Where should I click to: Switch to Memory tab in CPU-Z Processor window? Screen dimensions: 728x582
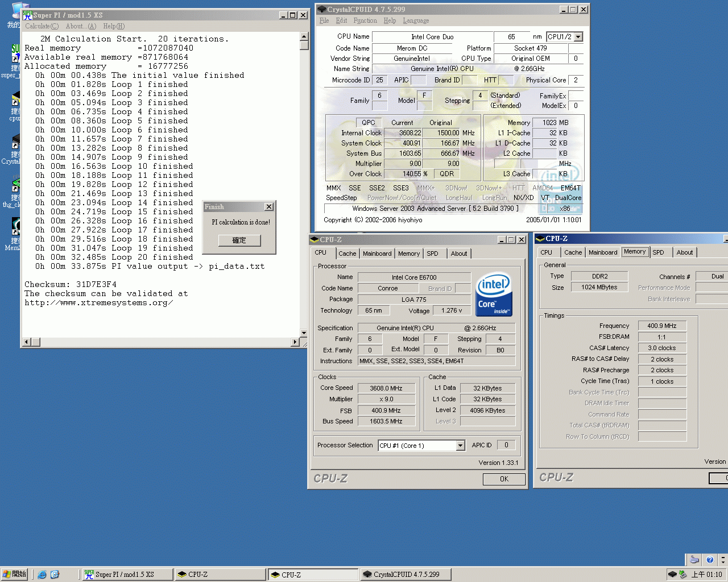pyautogui.click(x=409, y=253)
